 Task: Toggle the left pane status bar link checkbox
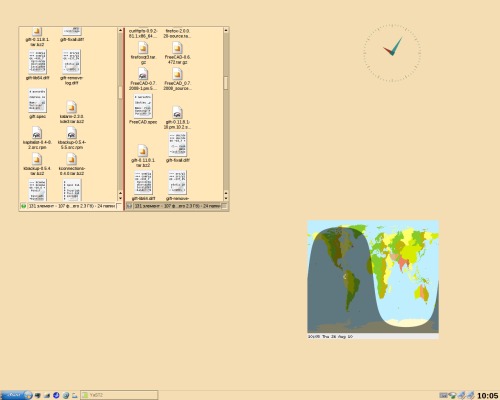coord(119,206)
